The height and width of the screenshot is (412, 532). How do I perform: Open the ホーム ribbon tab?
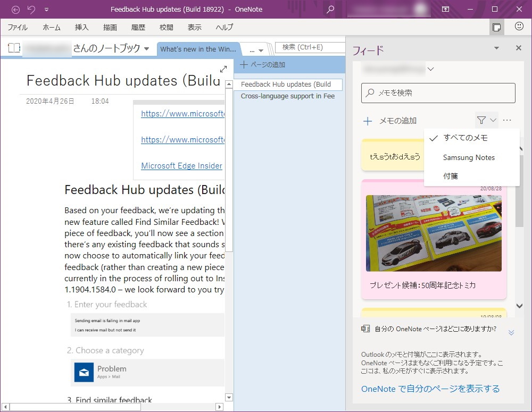(x=52, y=28)
